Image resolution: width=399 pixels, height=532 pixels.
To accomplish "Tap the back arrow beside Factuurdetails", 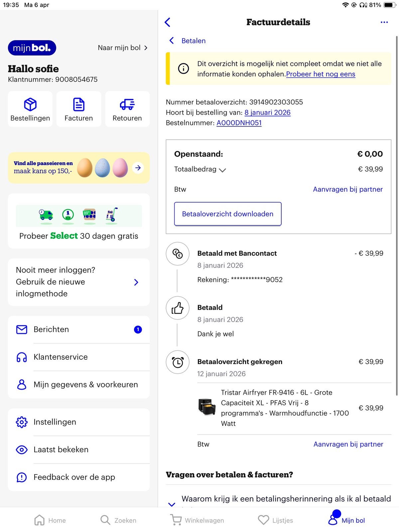I will click(167, 22).
